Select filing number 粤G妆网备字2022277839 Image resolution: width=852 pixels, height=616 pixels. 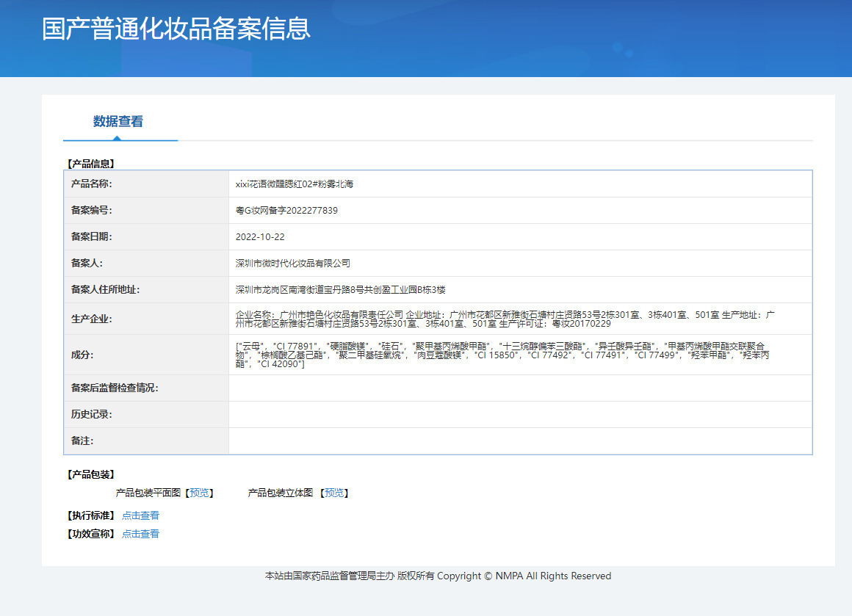pyautogui.click(x=286, y=210)
